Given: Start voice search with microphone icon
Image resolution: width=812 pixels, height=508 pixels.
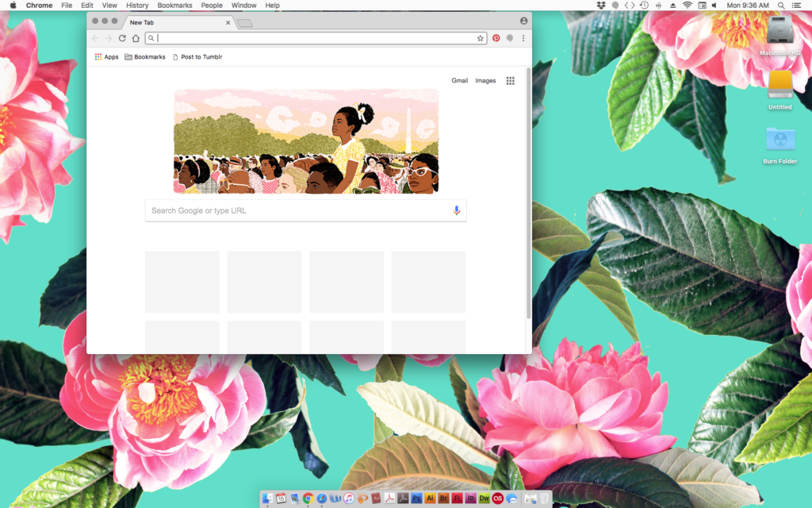Looking at the screenshot, I should 456,210.
